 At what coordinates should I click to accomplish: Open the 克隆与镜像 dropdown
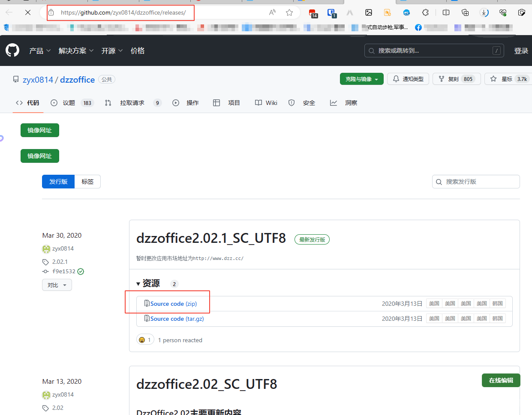point(362,79)
